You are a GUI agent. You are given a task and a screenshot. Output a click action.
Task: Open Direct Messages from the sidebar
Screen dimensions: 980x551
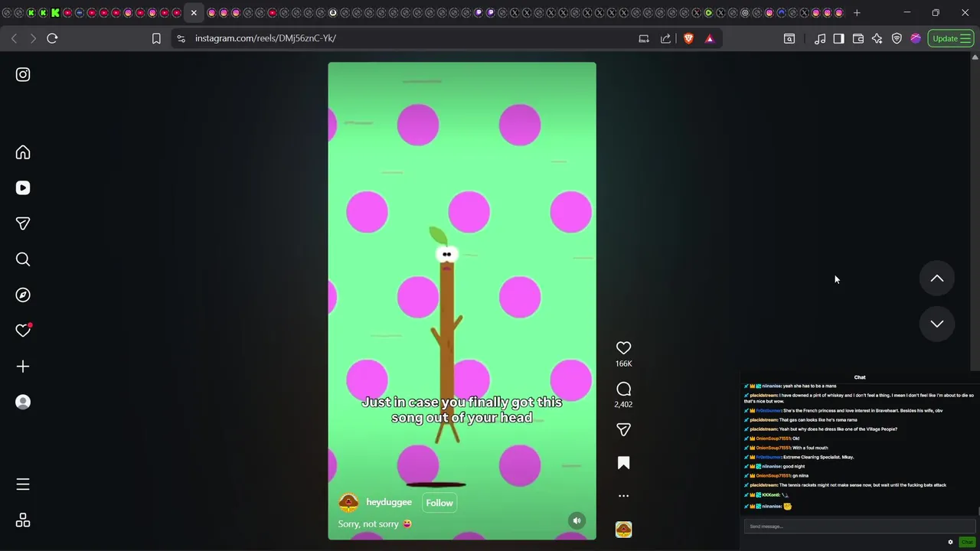[x=23, y=223]
